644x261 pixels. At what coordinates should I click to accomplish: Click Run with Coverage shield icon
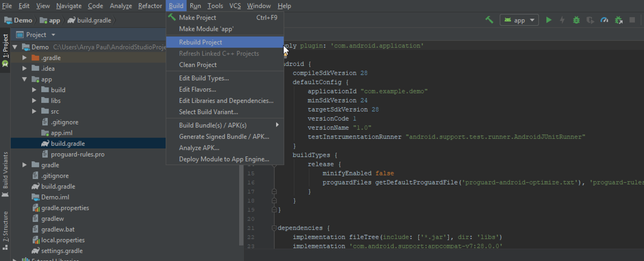click(x=590, y=20)
